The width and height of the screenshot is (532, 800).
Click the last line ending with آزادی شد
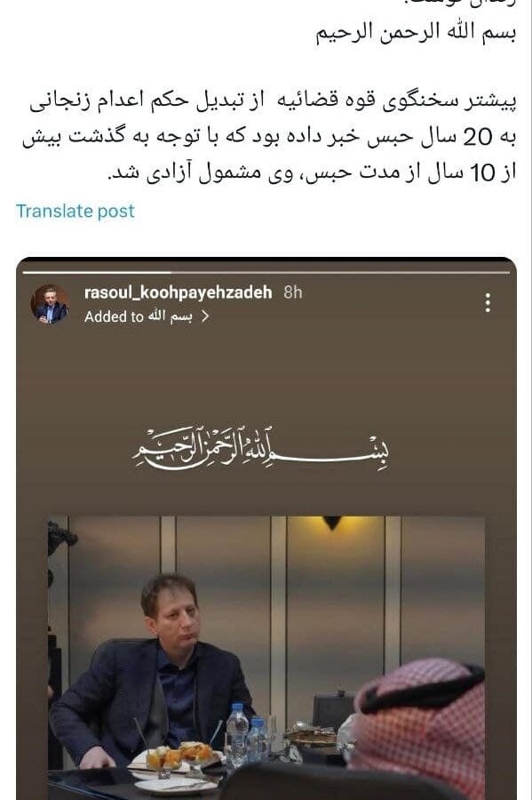(x=312, y=173)
